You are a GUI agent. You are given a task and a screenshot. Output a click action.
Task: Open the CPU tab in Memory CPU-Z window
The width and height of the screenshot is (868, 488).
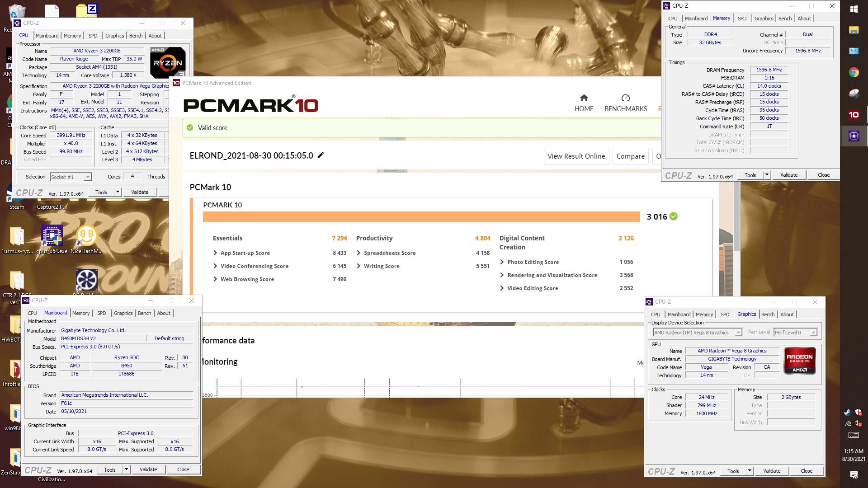click(673, 19)
